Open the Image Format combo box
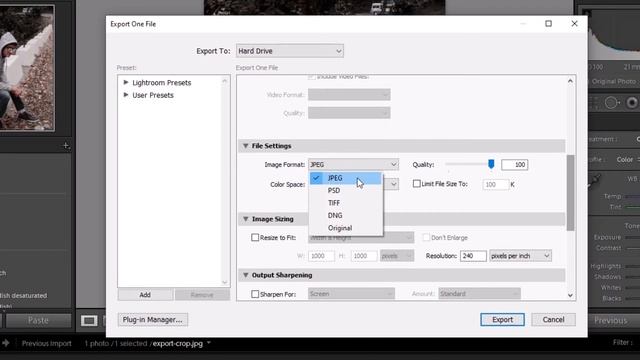 (353, 164)
